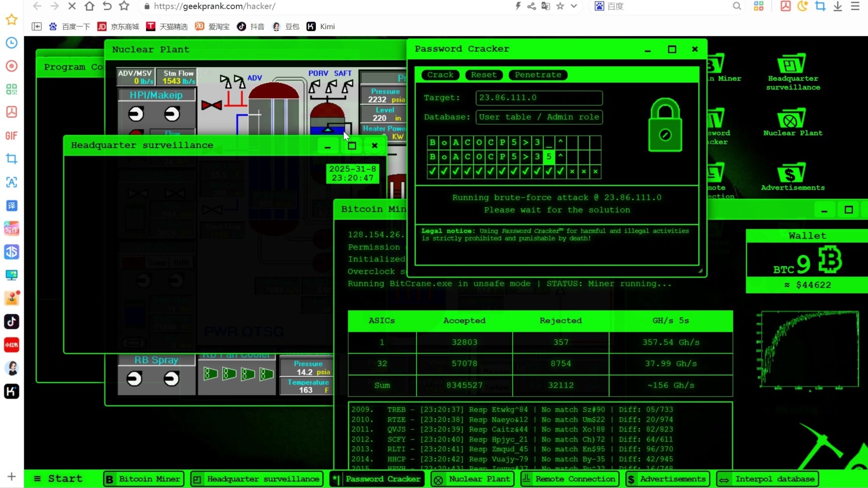Toggle the left HPI/Makeip knob
This screenshot has height=488, width=868.
(x=136, y=114)
